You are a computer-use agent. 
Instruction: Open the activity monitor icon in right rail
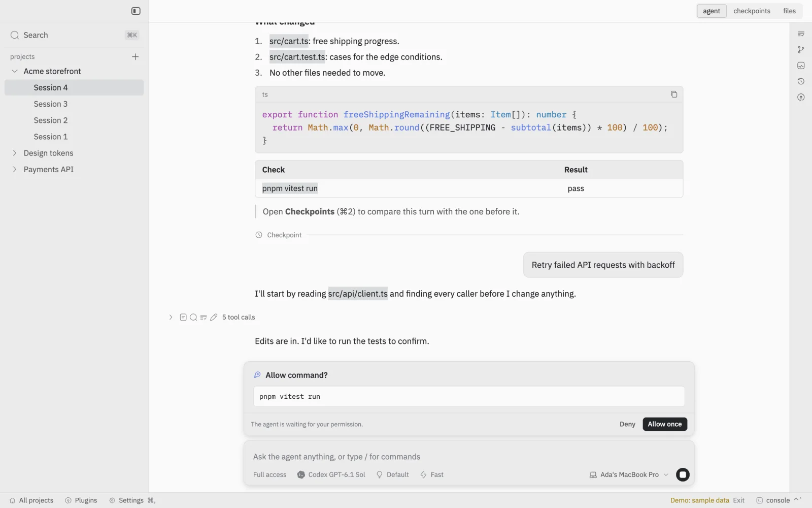[x=801, y=66]
